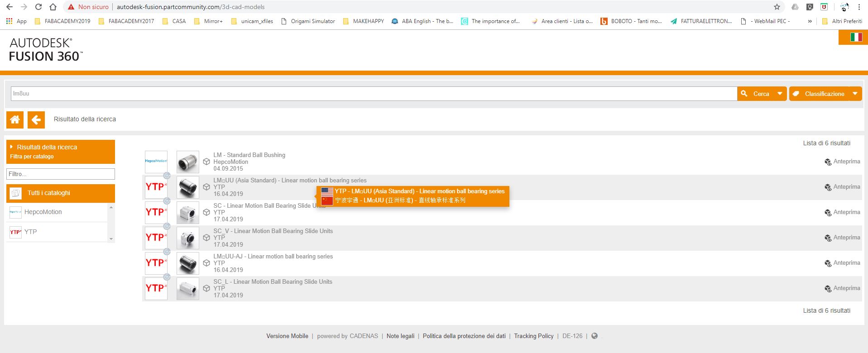This screenshot has width=868, height=353.
Task: Open the browser home page icon
Action: (53, 7)
